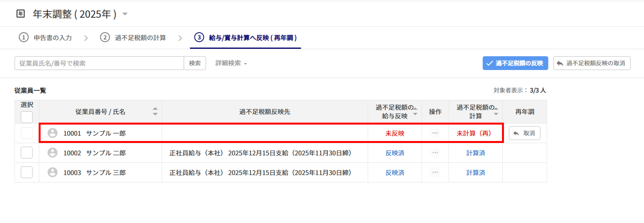Click the 再年調 column header
Viewport: 644px width, 223px height.
[x=525, y=112]
